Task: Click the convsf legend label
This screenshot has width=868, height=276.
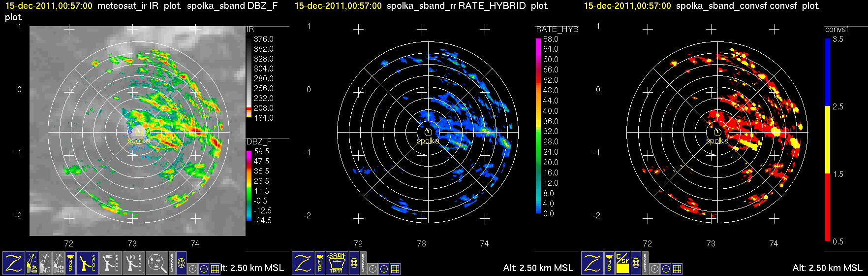Action: [x=837, y=30]
